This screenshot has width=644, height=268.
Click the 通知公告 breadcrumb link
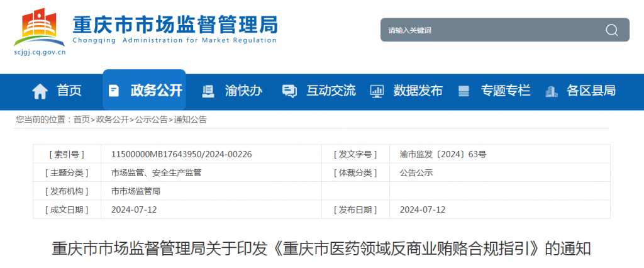[x=190, y=120]
